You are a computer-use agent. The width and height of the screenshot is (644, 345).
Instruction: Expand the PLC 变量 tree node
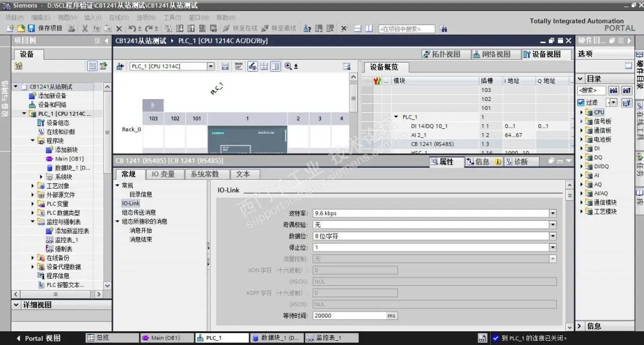33,204
